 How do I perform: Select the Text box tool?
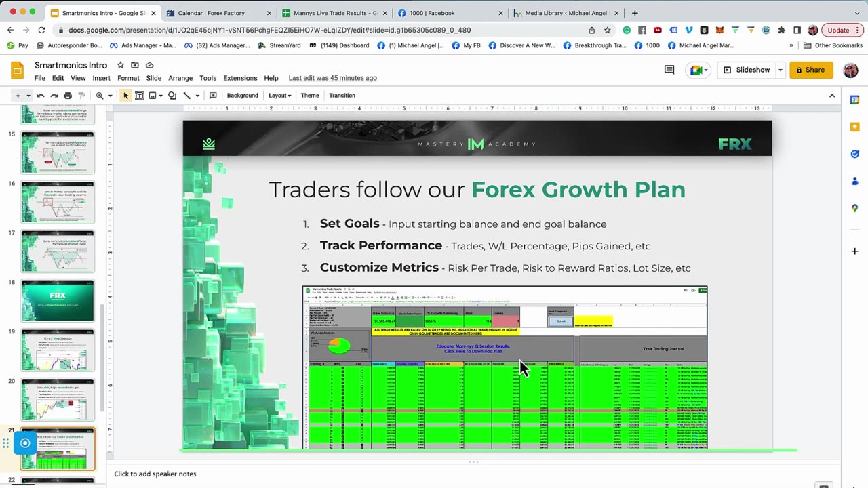(139, 96)
